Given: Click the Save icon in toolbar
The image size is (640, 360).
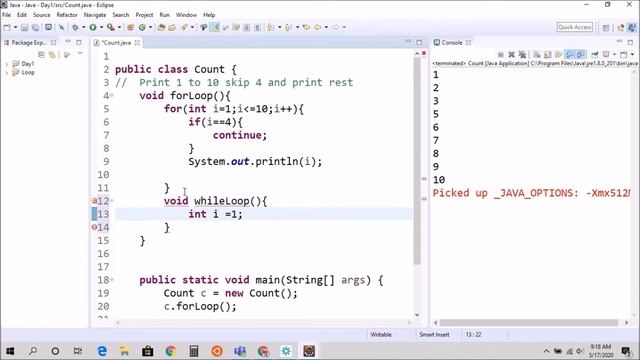Looking at the screenshot, I should (x=24, y=27).
